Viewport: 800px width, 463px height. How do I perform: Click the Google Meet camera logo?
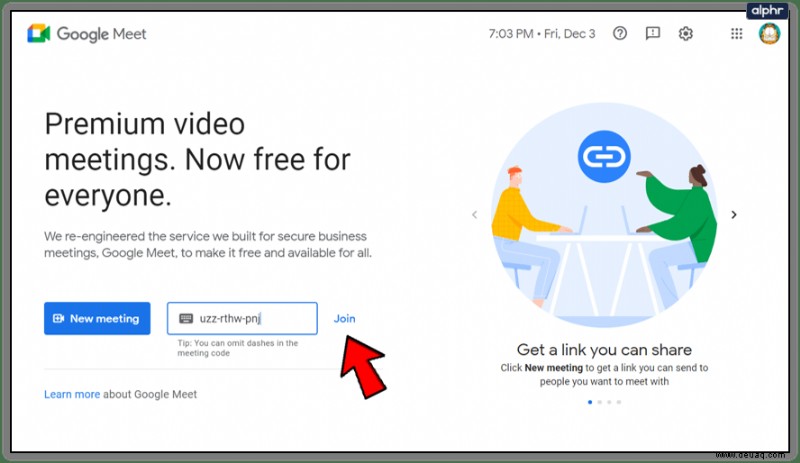39,34
